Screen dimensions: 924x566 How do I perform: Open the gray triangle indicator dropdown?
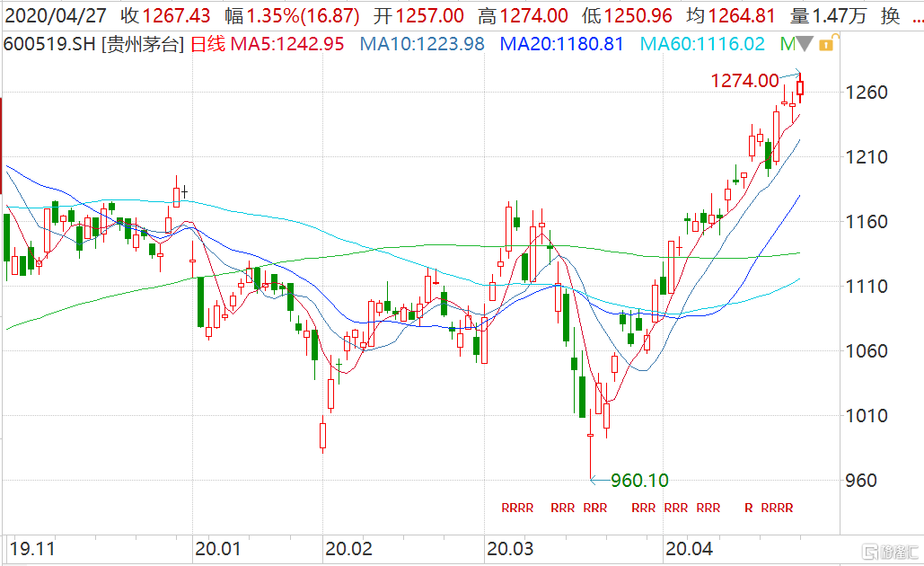click(x=805, y=44)
